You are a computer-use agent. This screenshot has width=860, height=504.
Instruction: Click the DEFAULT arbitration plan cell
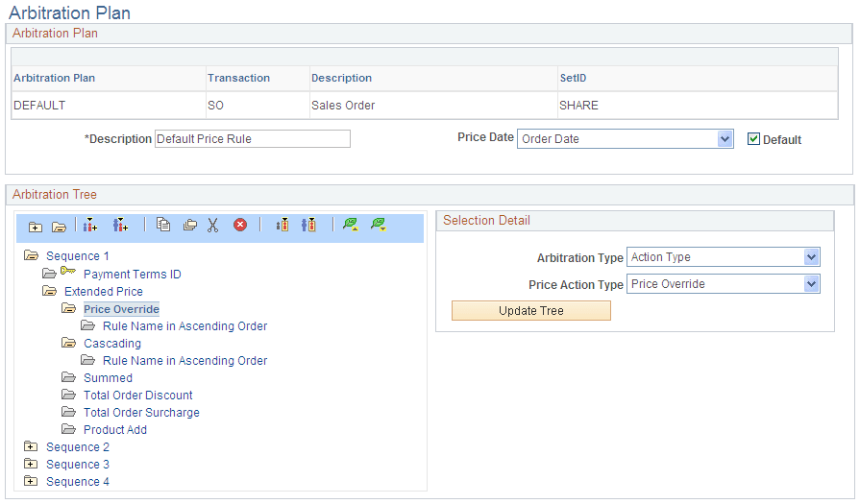click(39, 106)
